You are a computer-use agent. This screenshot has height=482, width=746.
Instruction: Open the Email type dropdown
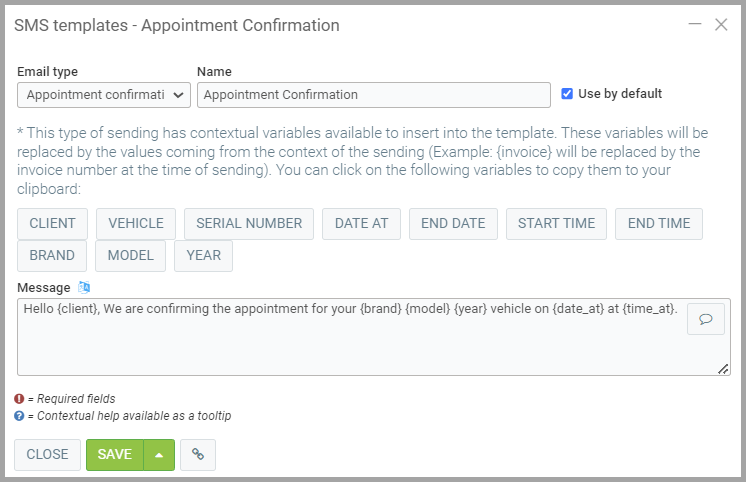[104, 95]
